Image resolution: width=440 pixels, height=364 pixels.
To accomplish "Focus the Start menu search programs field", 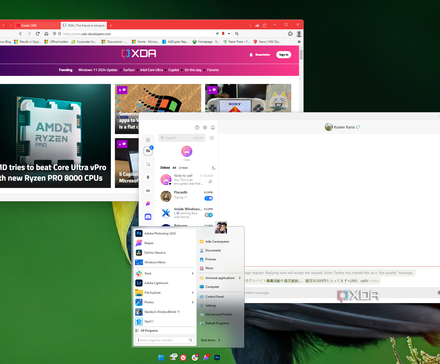I will coord(165,340).
